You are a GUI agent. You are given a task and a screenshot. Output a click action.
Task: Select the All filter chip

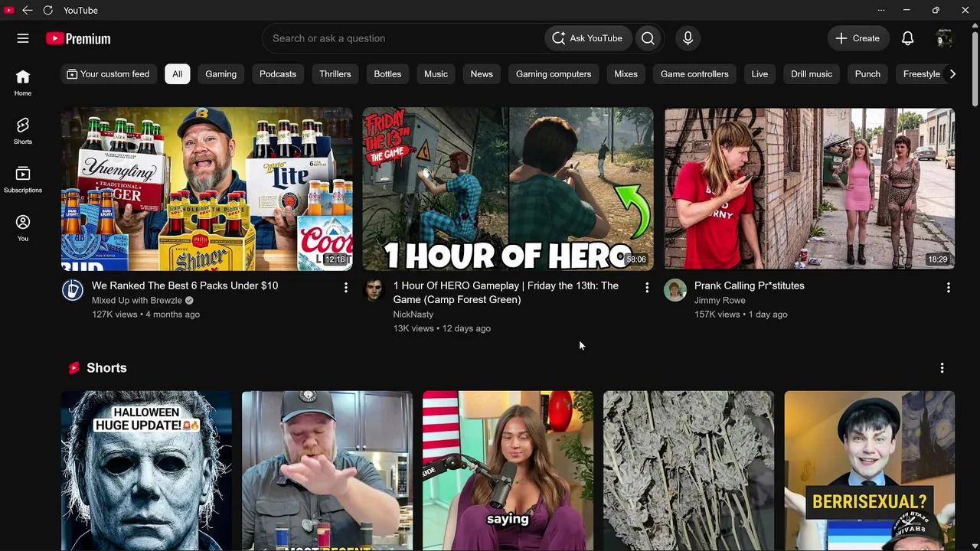177,74
